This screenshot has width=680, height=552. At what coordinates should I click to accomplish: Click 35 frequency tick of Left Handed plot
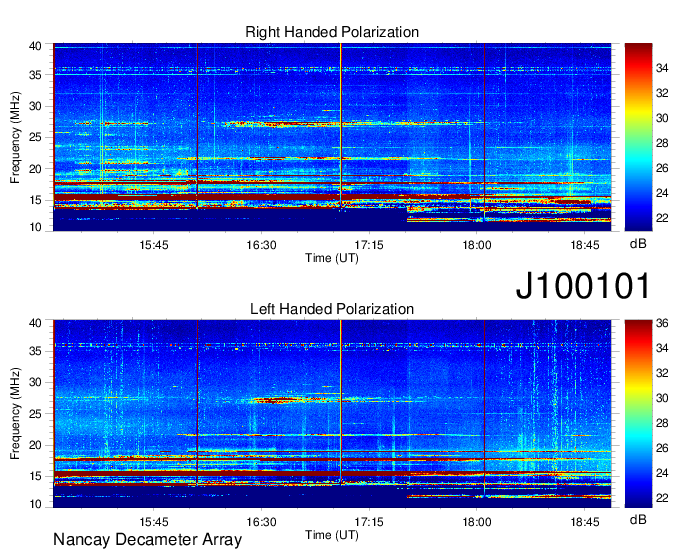point(35,351)
